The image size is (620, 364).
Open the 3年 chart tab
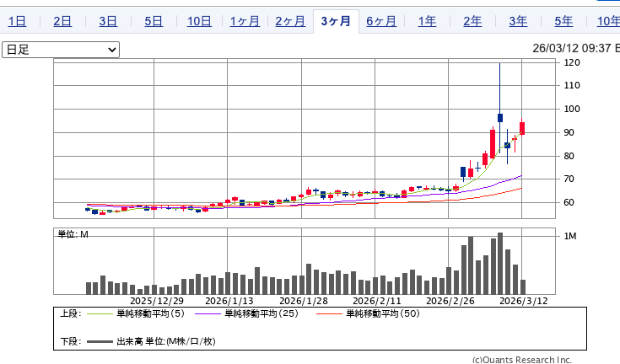click(x=518, y=21)
